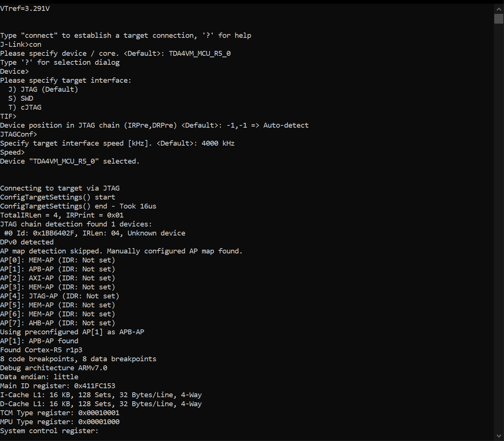
Task: Click the "TIF>" prompt line
Action: [9, 116]
